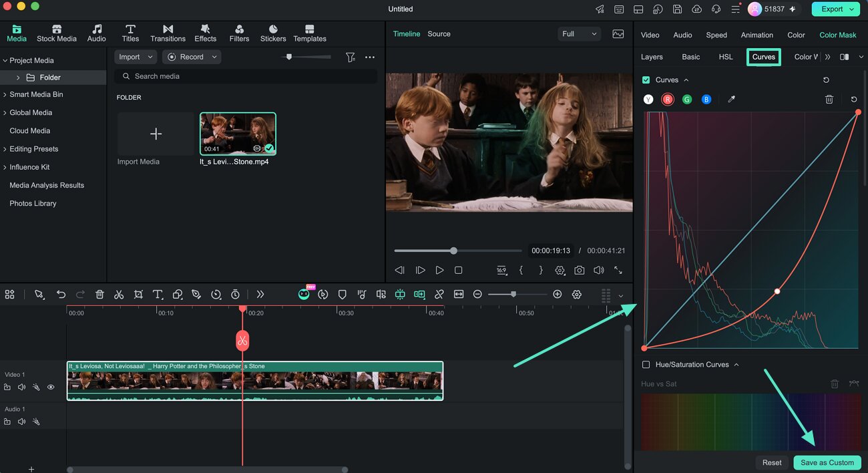Open the Transitions library
Image resolution: width=868 pixels, height=473 pixels.
[x=168, y=33]
